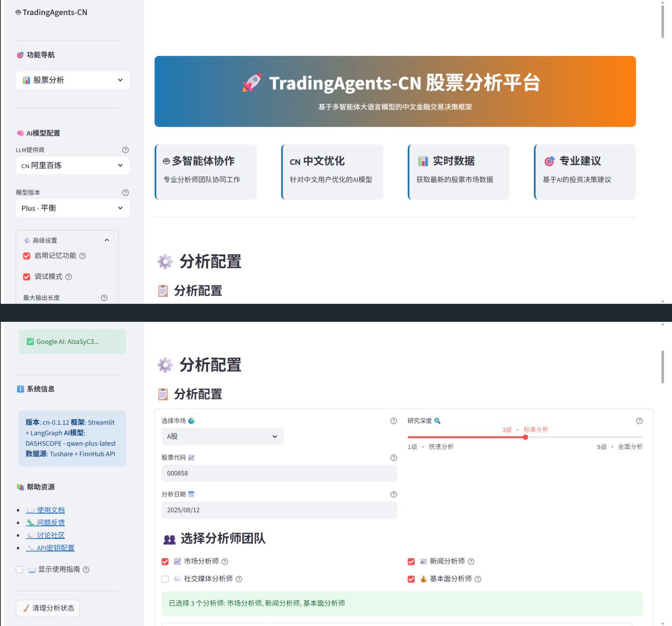Click the 股票代码 input showing 000858
The width and height of the screenshot is (672, 626).
pos(279,474)
